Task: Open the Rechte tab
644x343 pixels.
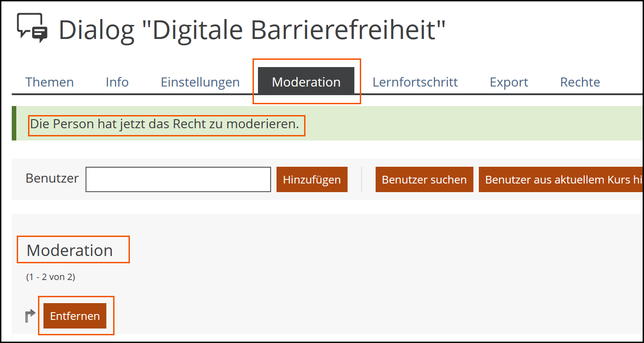Action: [x=580, y=82]
